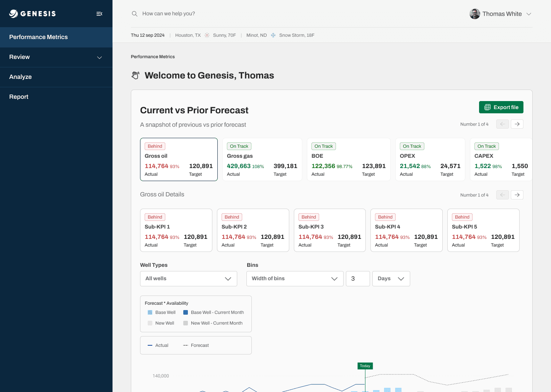Viewport: 551px width, 392px height.
Task: Go to next Gross oil Details page
Action: 517,195
